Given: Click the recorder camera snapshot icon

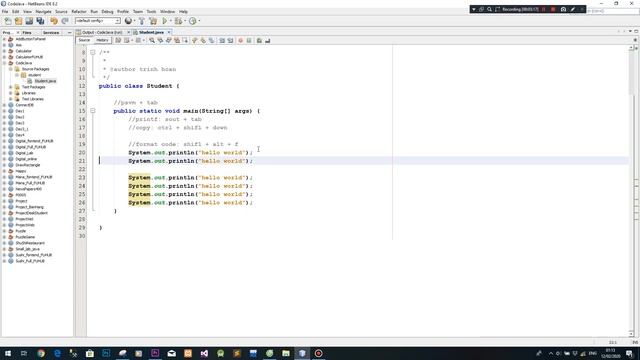Looking at the screenshot, I should (563, 9).
